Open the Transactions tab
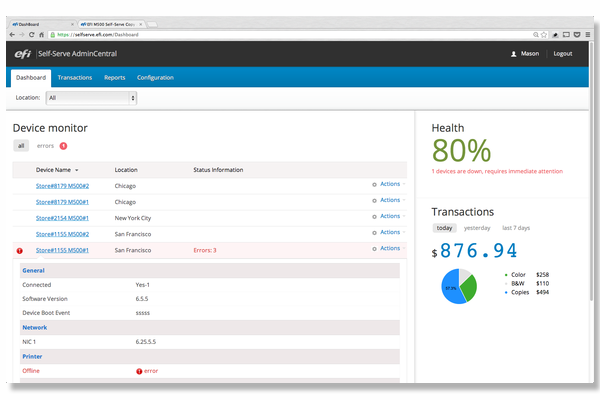 click(75, 78)
